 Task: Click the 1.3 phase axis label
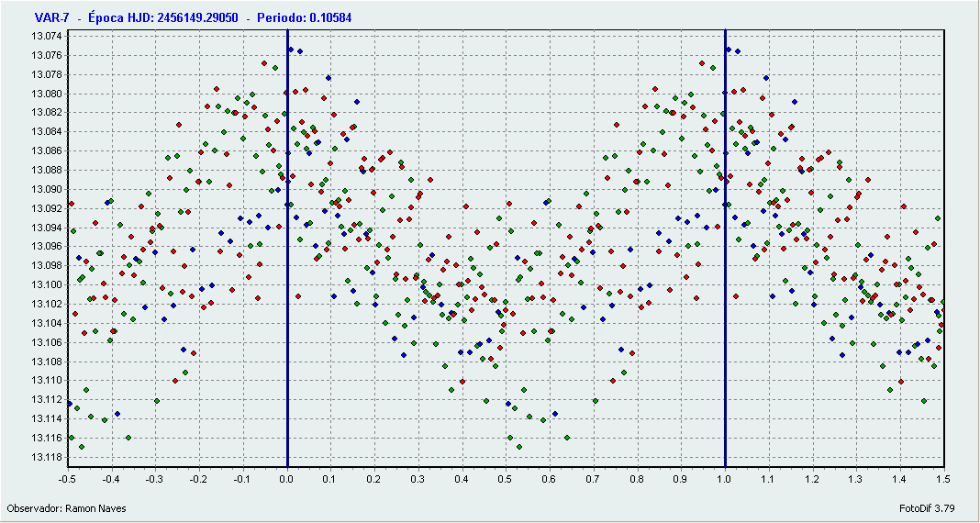856,479
